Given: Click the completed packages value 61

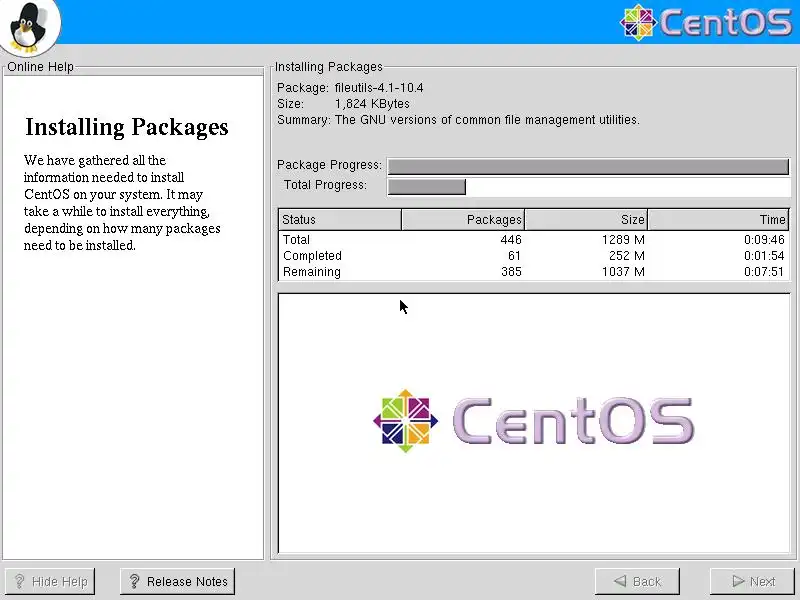Looking at the screenshot, I should [x=514, y=256].
